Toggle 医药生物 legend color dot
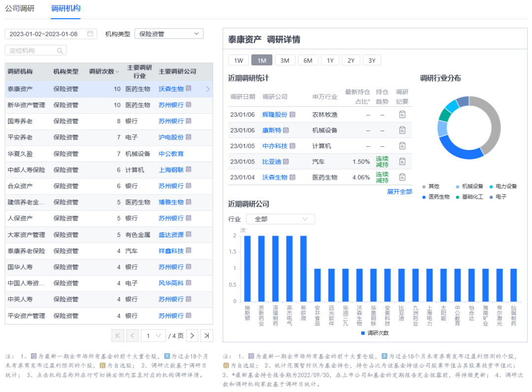The height and width of the screenshot is (392, 532). tap(424, 197)
